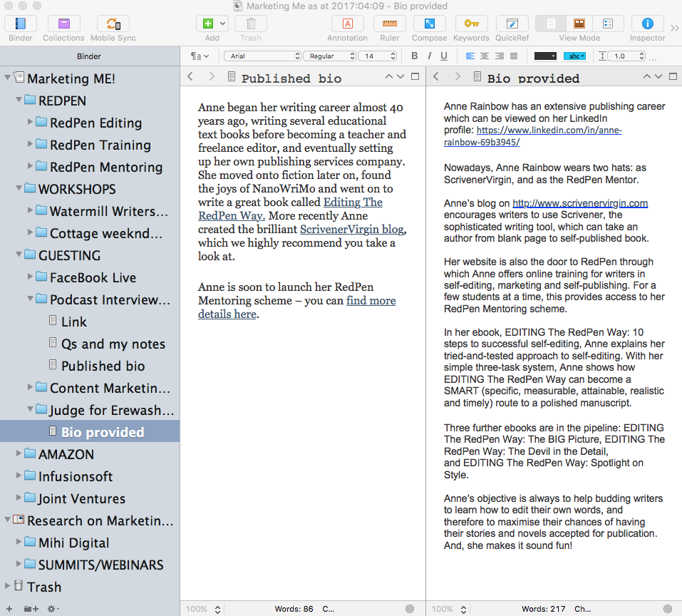Screen dimensions: 682x616
Task: Open the Keywords panel
Action: click(472, 24)
